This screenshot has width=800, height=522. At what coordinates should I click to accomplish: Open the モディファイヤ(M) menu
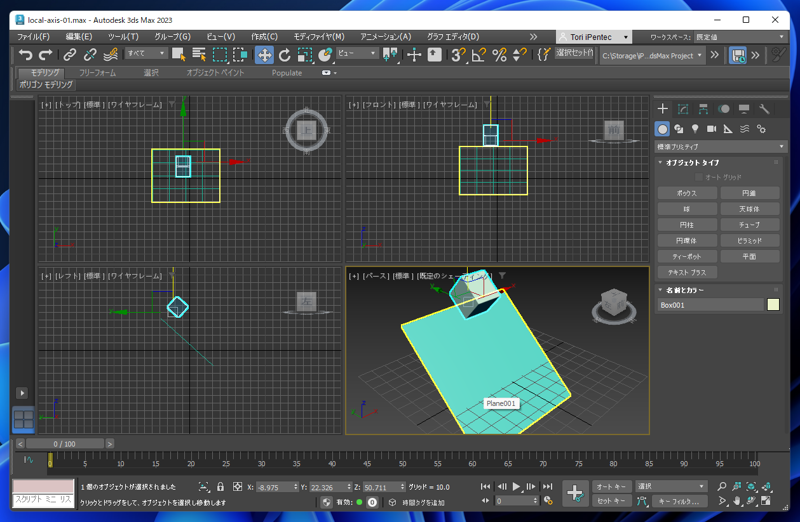(x=319, y=37)
